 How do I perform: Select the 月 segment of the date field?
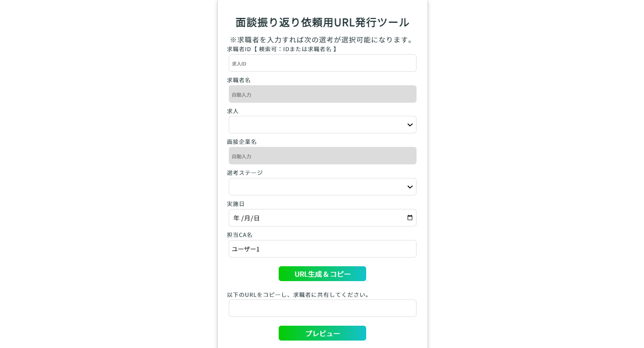(247, 218)
